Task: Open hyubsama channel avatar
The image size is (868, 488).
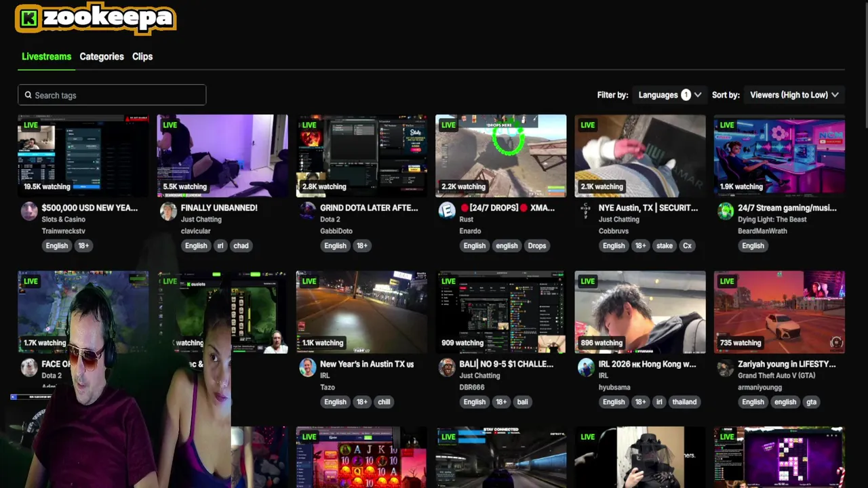Action: pyautogui.click(x=586, y=367)
